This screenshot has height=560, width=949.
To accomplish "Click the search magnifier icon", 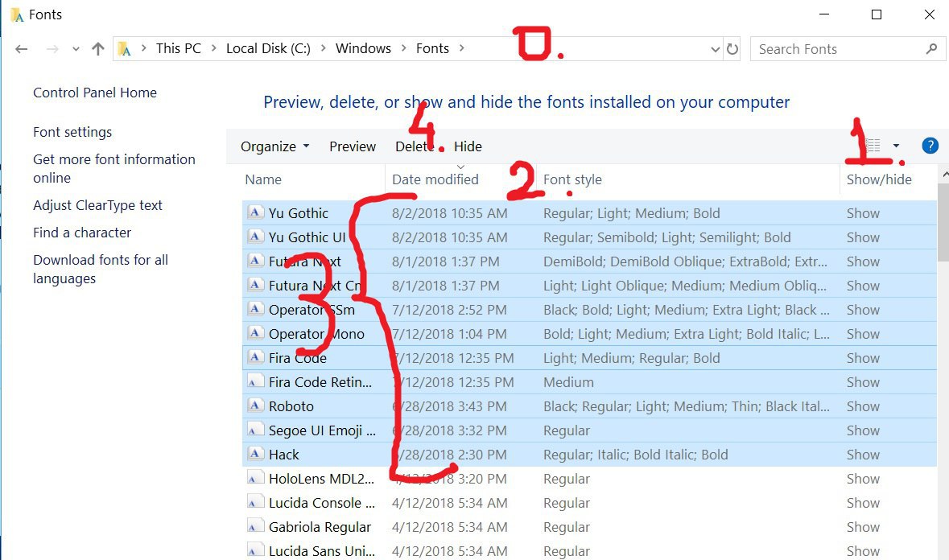I will pos(931,49).
